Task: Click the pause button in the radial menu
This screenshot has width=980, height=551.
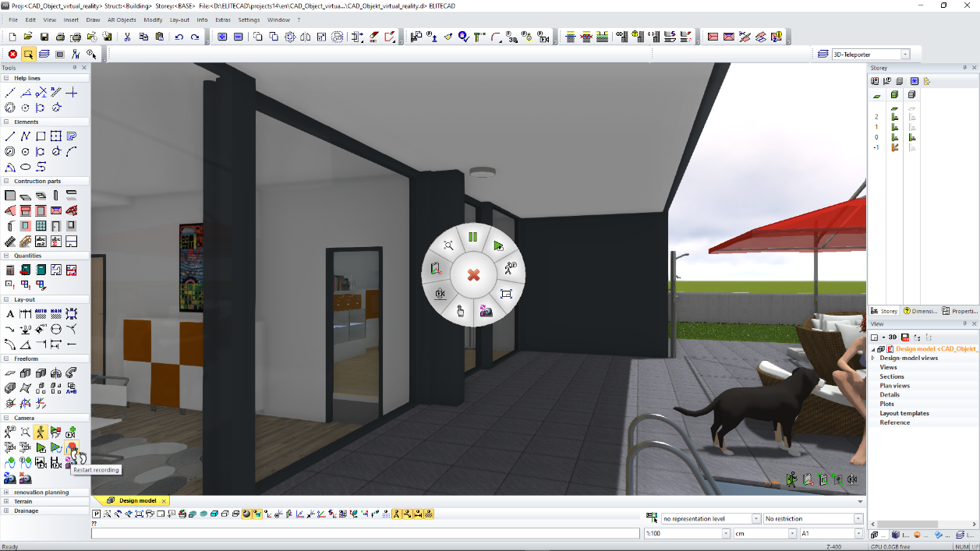Action: [x=472, y=237]
